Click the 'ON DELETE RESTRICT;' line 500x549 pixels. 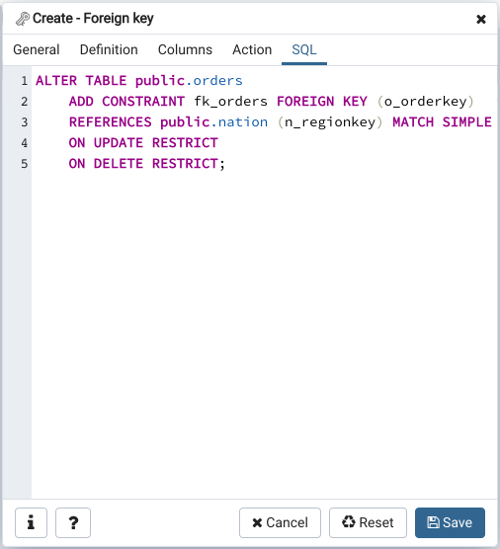click(x=147, y=164)
